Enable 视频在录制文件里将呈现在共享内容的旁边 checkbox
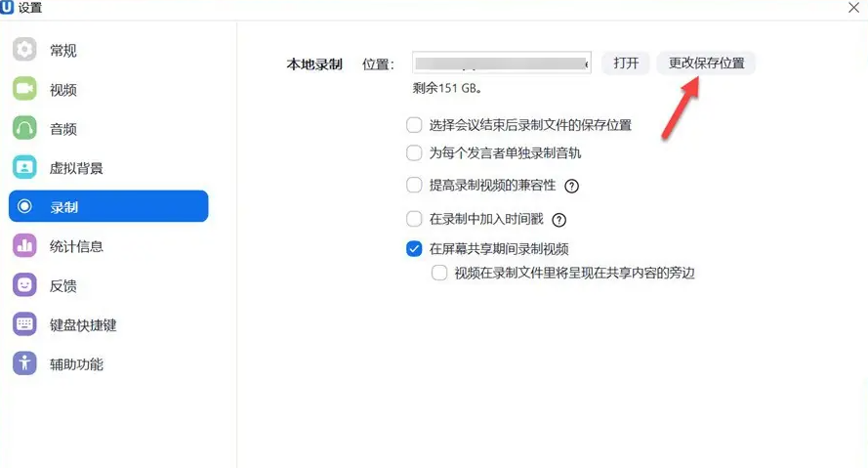 coord(439,273)
